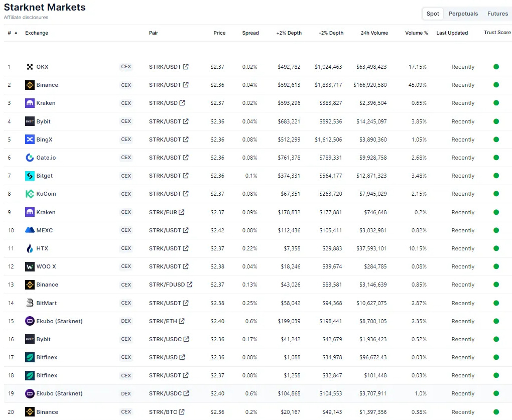
Task: Click the Binance logo in row 2
Action: pos(30,85)
